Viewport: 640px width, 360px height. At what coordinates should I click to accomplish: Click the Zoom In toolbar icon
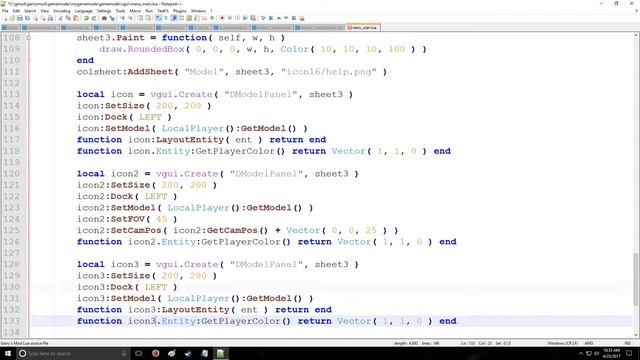tap(122, 18)
